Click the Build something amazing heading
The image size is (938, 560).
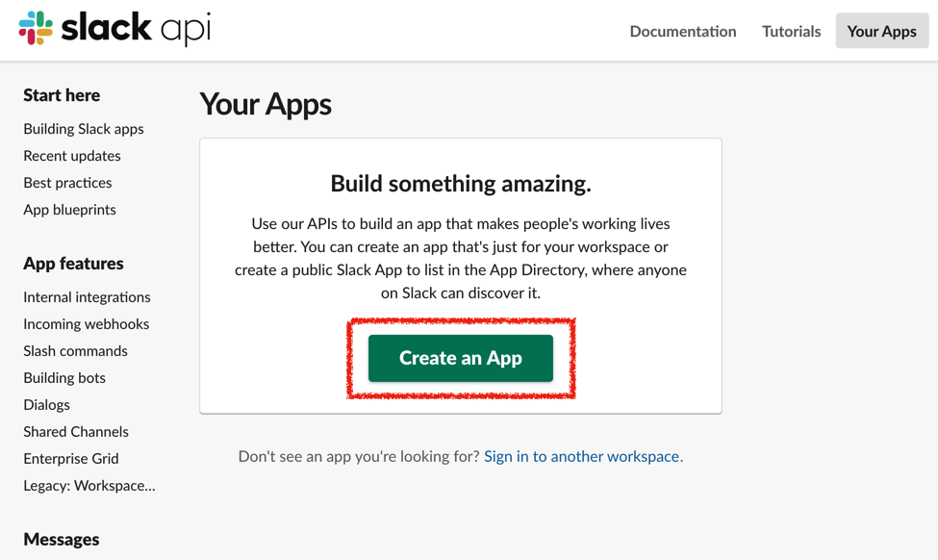tap(461, 184)
